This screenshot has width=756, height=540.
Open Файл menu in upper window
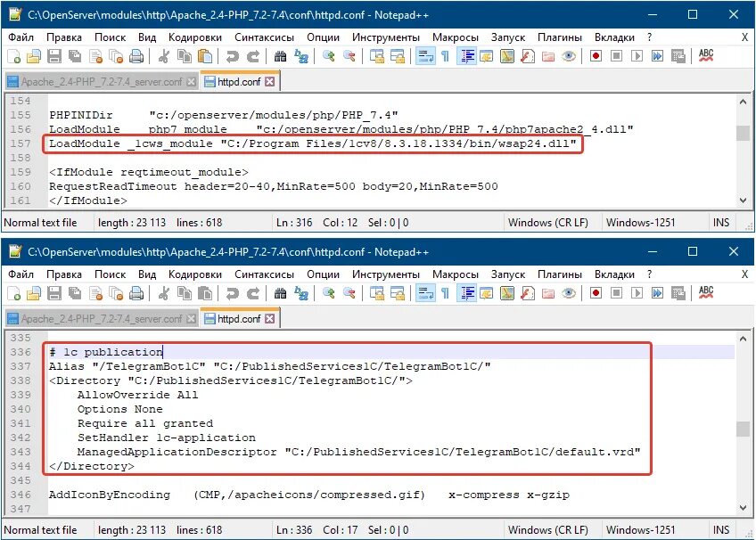[x=21, y=37]
